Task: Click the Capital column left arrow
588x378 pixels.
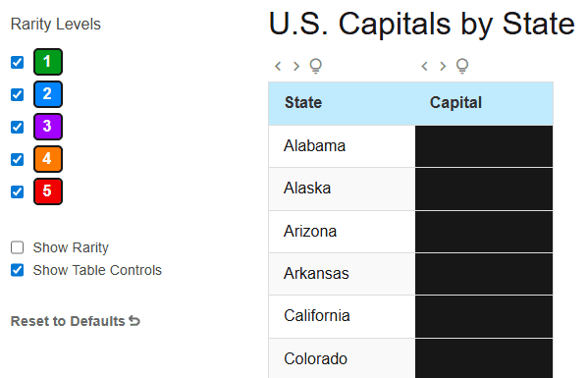Action: [424, 67]
